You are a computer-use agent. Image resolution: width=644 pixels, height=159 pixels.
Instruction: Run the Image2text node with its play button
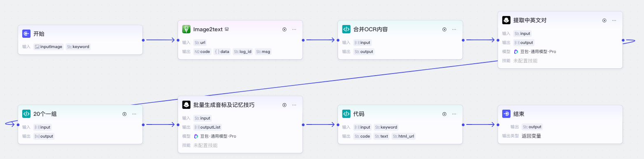click(x=284, y=29)
